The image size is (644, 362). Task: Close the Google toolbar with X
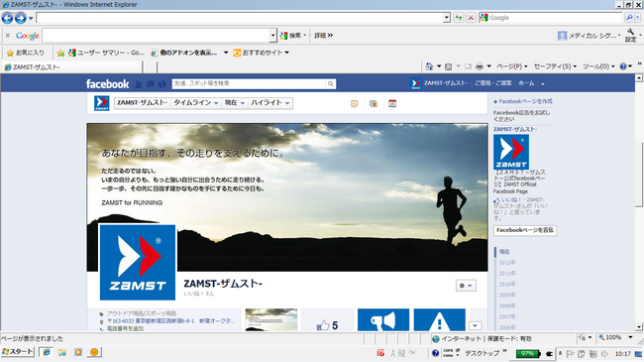pos(7,36)
